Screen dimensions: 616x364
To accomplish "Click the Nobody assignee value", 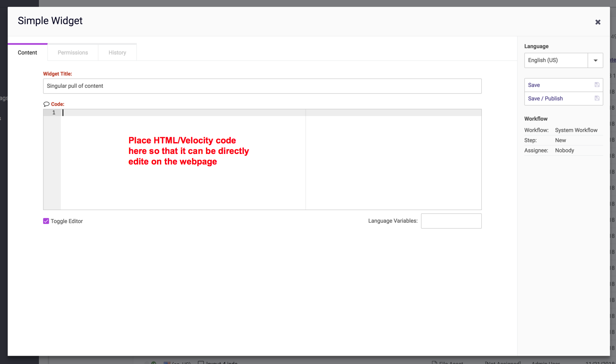I will coord(565,151).
